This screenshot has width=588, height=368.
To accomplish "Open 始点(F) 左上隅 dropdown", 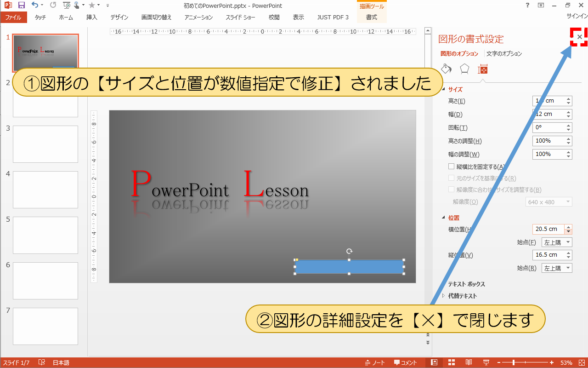I will [557, 242].
